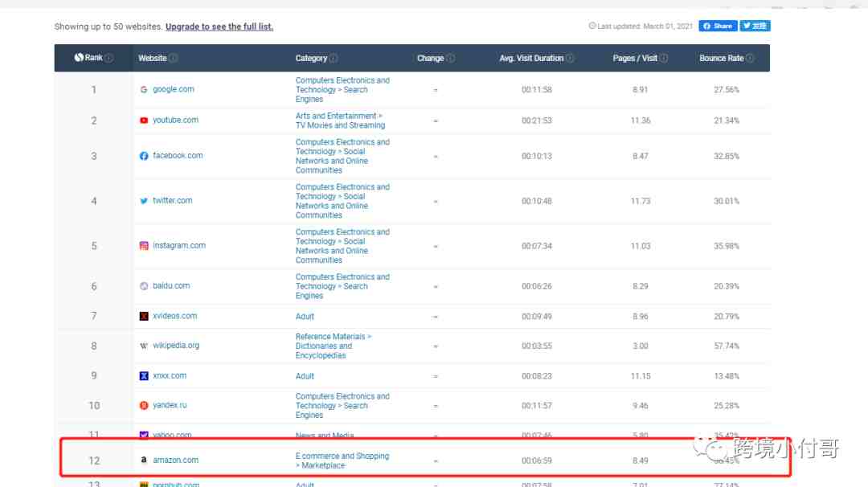Click the info icon beside Category header
Screen dimensions: 868x487
334,58
